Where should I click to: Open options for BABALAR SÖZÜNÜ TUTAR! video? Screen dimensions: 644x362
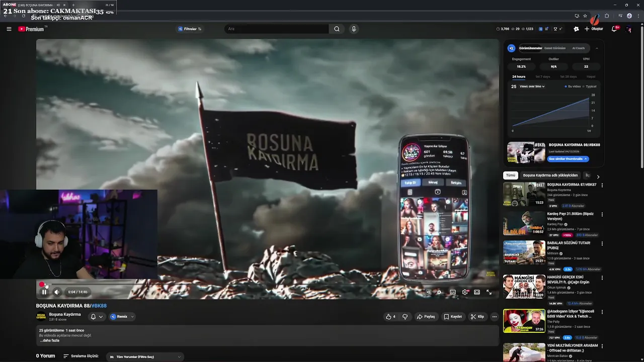click(x=602, y=243)
